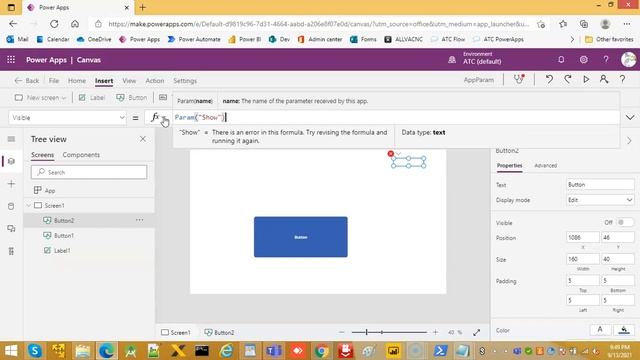Screen dimensions: 640x360
Task: Share the app with the person icon
Action: (x=604, y=80)
